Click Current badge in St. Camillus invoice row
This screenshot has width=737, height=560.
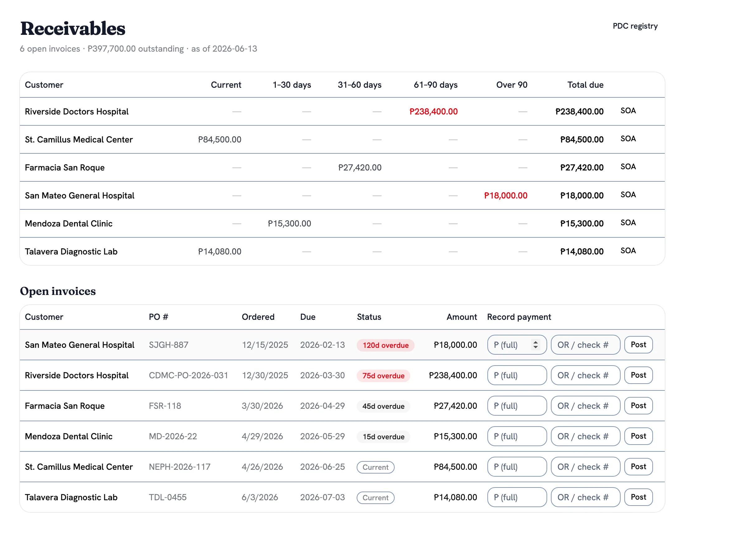click(375, 467)
